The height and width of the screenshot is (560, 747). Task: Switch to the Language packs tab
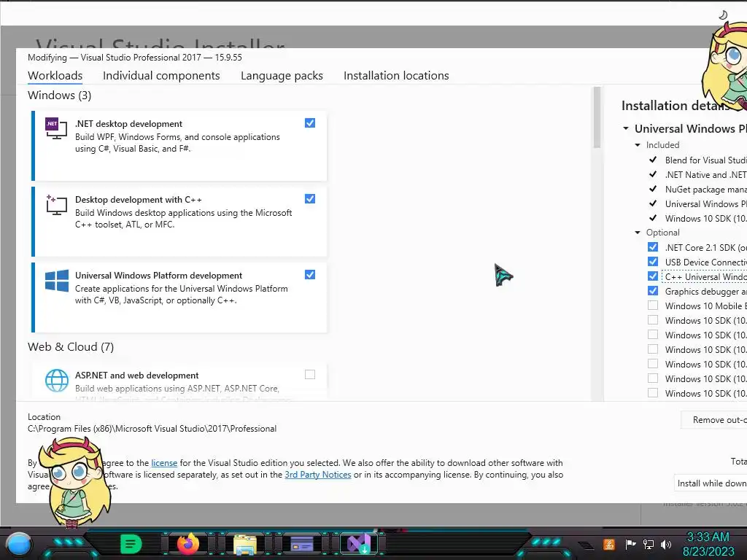click(x=282, y=76)
